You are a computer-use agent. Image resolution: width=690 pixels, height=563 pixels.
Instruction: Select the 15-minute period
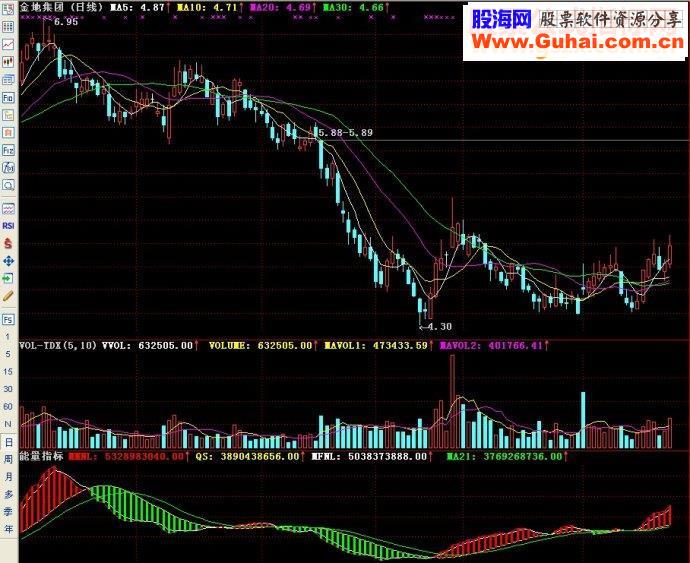tap(8, 372)
